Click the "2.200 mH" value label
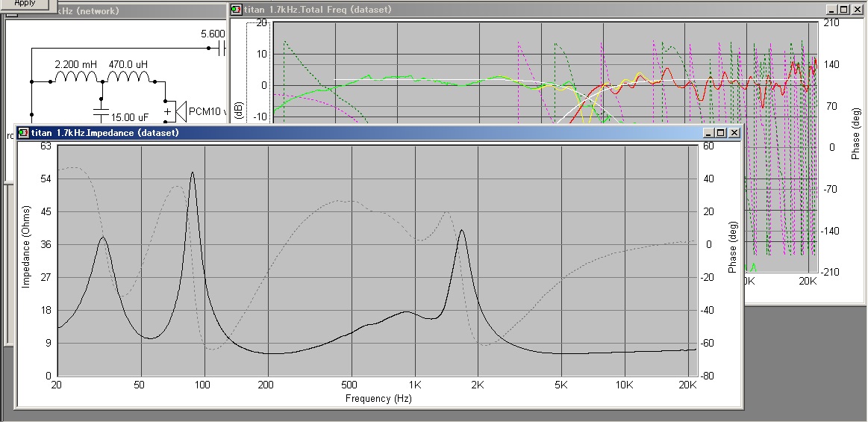Screen dimensions: 868x422 pyautogui.click(x=75, y=65)
